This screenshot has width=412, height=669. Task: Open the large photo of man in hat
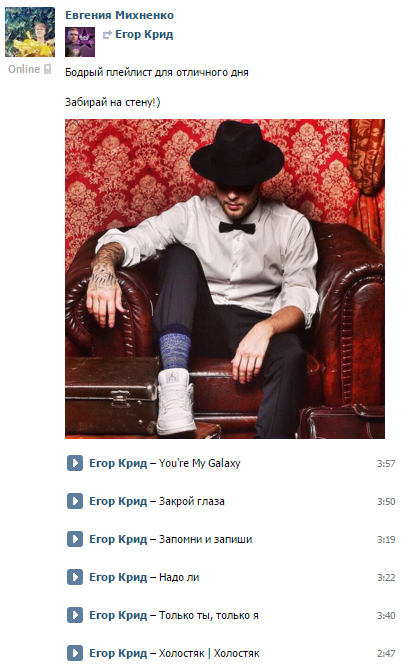pos(225,279)
